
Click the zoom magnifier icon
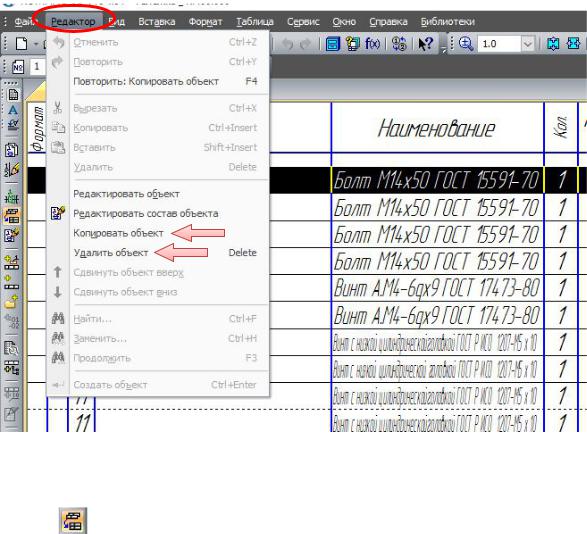click(x=466, y=44)
